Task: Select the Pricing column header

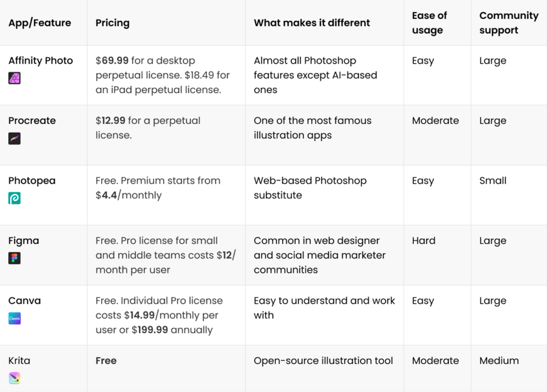Action: click(x=113, y=23)
